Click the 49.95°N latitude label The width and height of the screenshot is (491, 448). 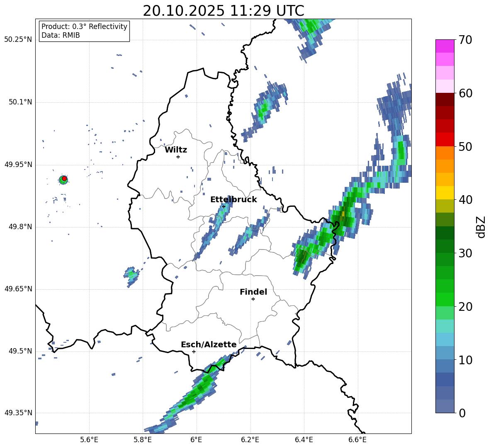[x=18, y=165]
